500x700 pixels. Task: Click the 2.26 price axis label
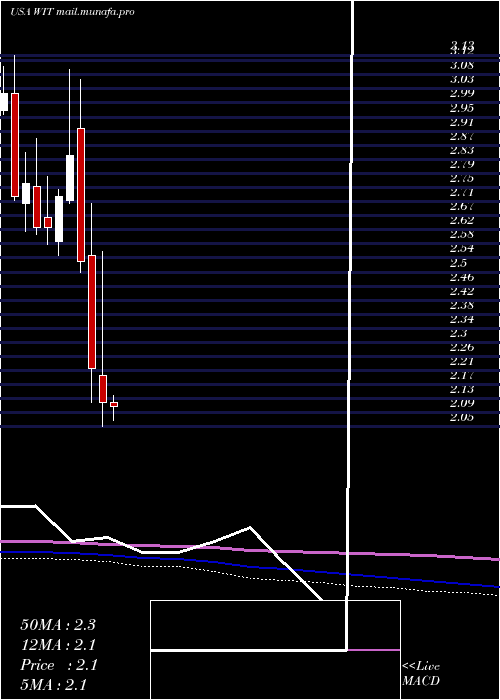tap(462, 347)
